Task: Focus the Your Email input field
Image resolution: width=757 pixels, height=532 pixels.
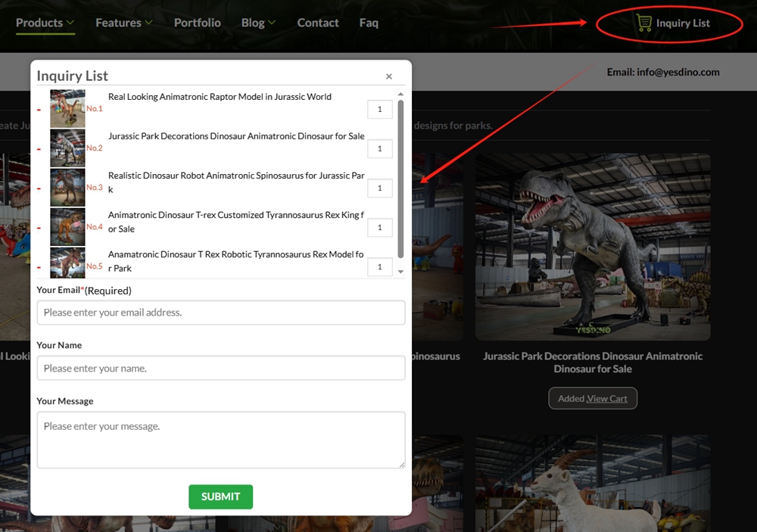Action: click(220, 312)
